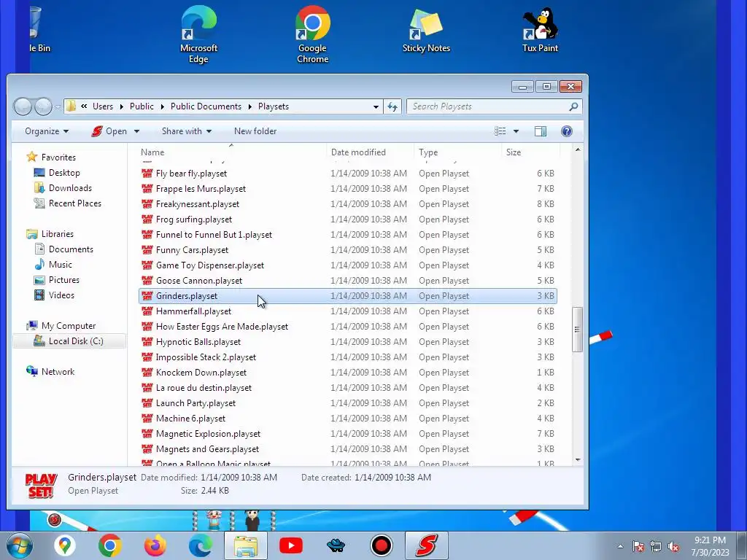Image resolution: width=747 pixels, height=560 pixels.
Task: Click the scrollbar down arrow in file list
Action: coord(578,460)
